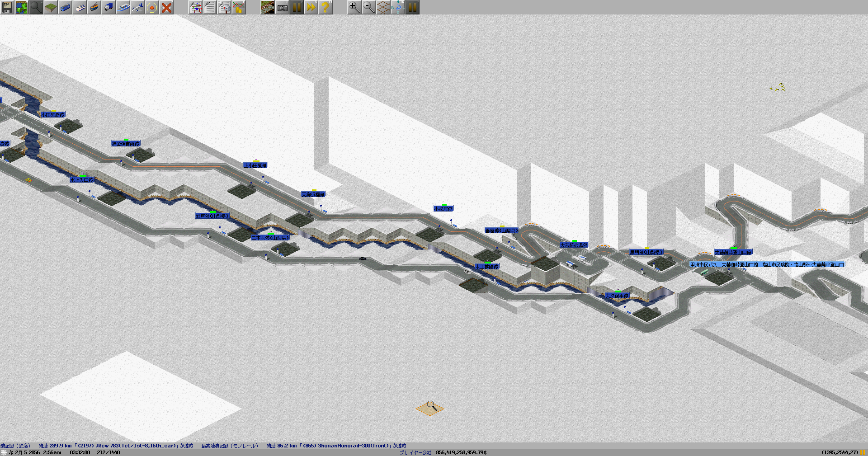868x456 pixels.
Task: Toggle fast forward mode
Action: [311, 7]
